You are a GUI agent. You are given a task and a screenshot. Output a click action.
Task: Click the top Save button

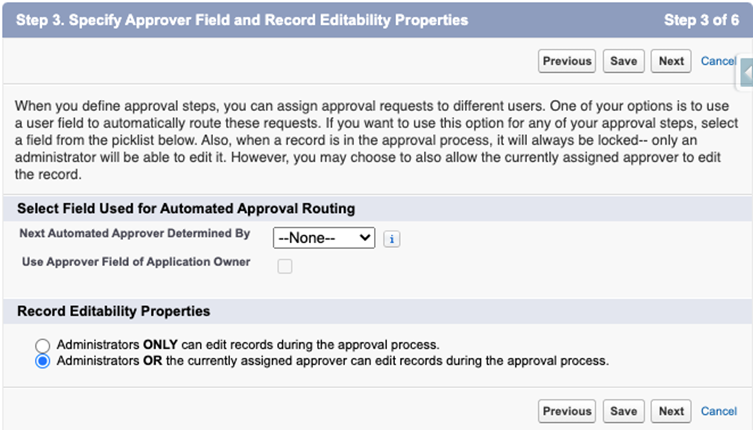coord(623,61)
